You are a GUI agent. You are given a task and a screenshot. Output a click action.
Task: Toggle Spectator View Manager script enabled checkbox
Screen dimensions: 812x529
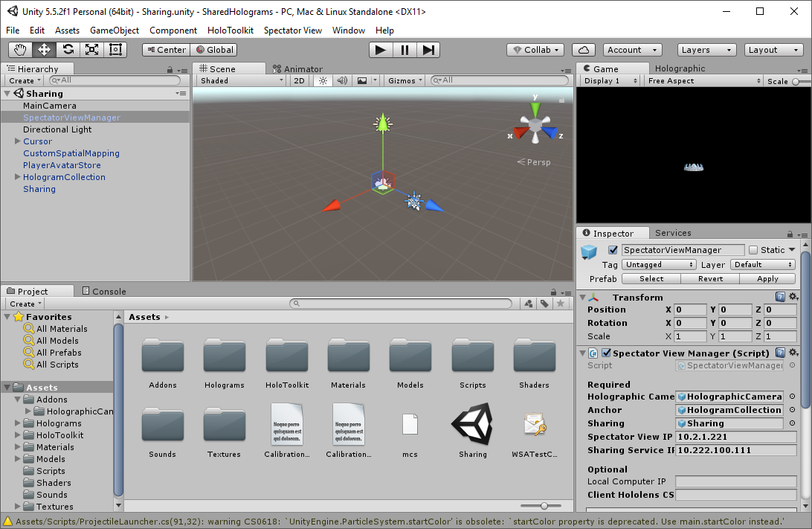point(606,353)
